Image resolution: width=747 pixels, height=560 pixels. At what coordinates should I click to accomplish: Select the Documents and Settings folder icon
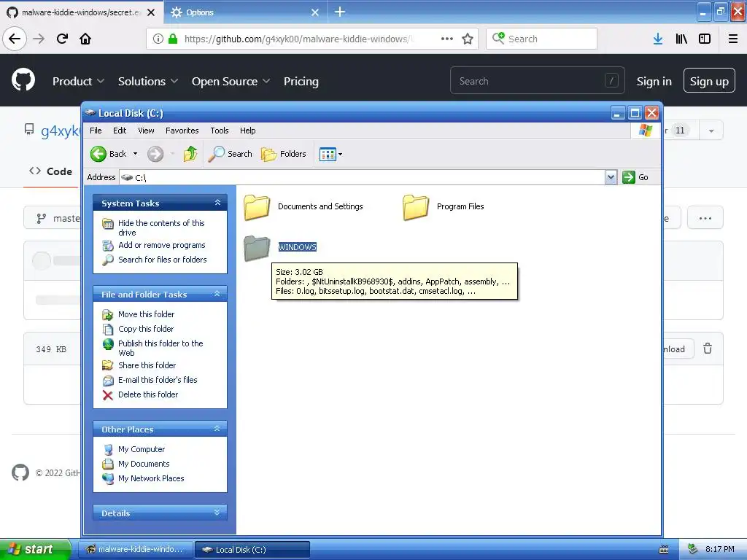point(257,206)
